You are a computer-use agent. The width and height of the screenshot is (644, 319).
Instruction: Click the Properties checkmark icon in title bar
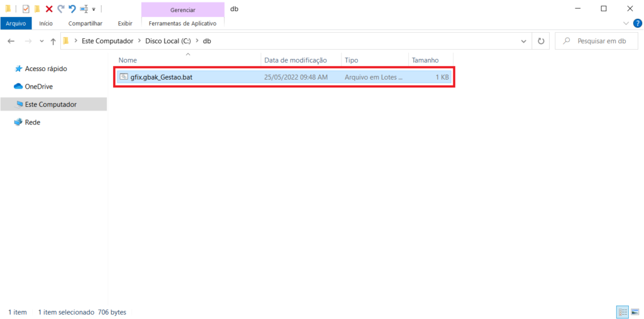(26, 9)
